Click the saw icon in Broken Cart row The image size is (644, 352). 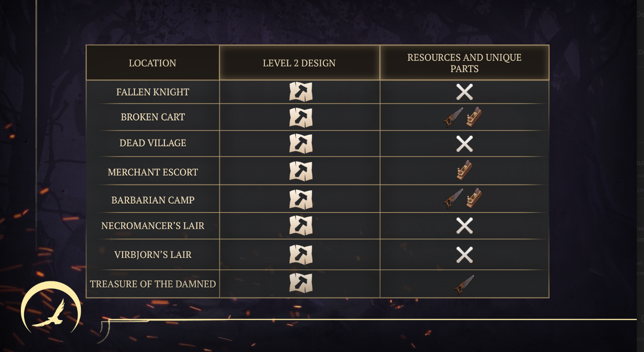click(x=453, y=117)
